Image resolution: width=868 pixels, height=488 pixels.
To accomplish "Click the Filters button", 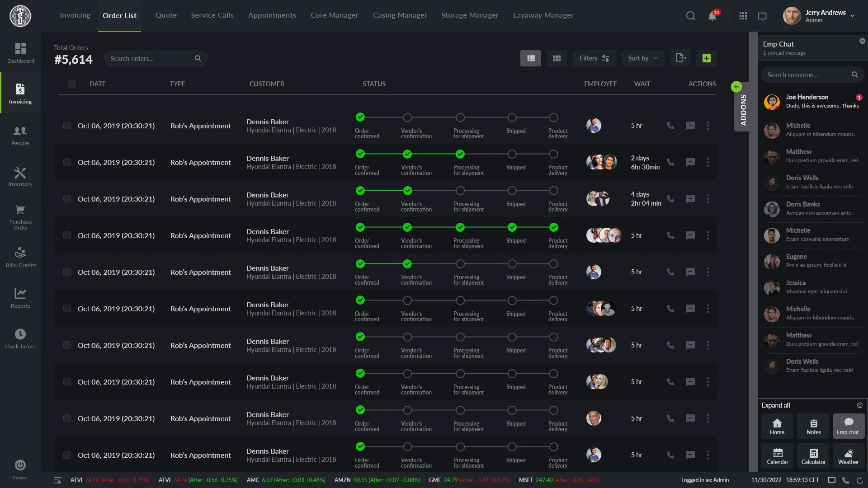I will [x=594, y=58].
